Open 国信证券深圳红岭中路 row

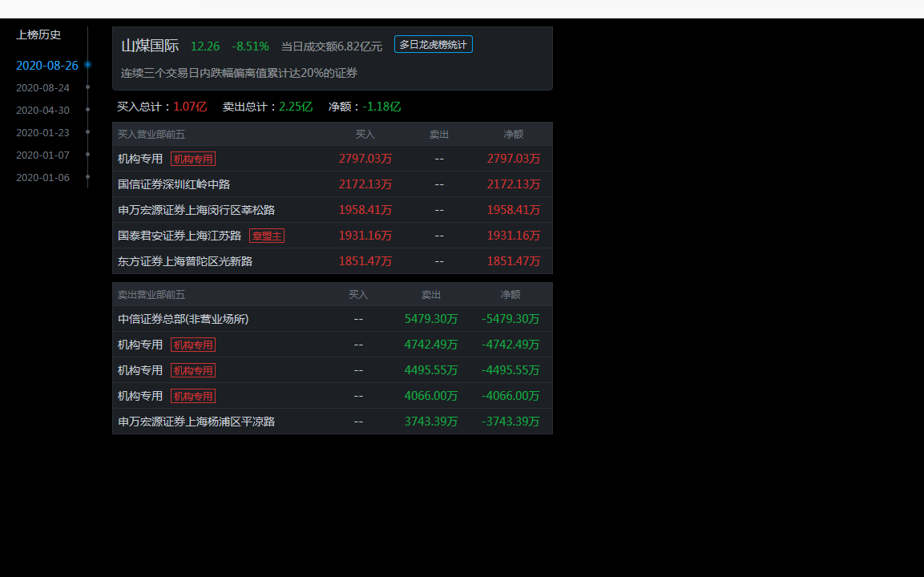point(333,184)
